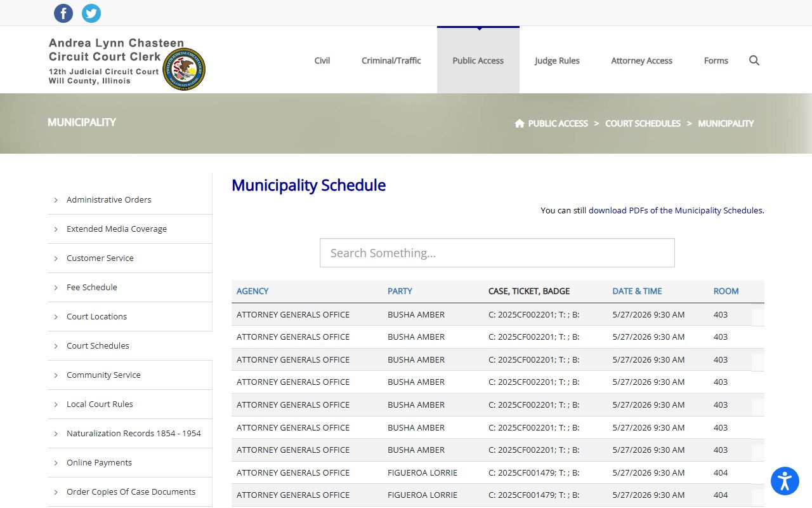This screenshot has height=508, width=812.
Task: Click the Will County court seal logo
Action: click(184, 69)
